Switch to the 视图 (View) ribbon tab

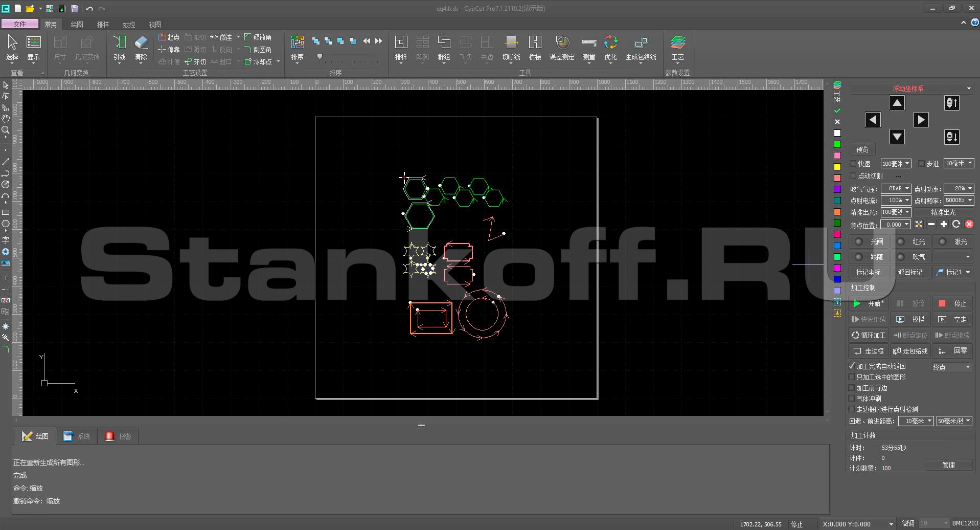point(155,25)
